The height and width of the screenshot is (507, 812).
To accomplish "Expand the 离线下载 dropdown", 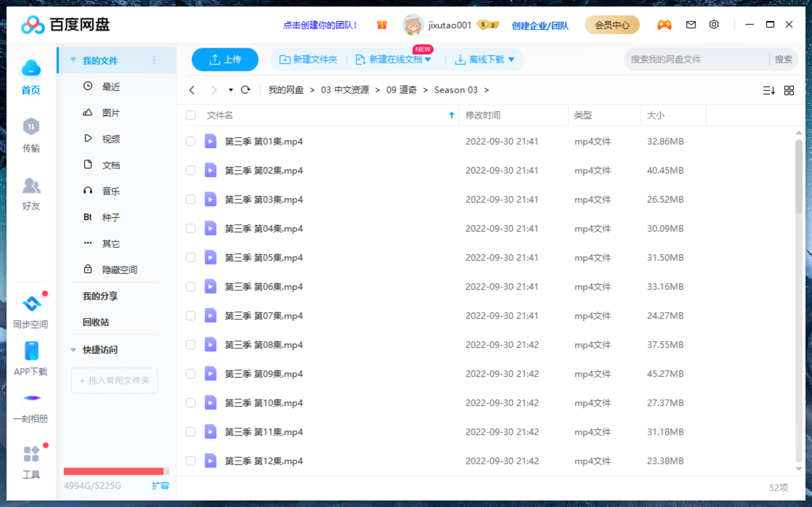I will point(511,60).
